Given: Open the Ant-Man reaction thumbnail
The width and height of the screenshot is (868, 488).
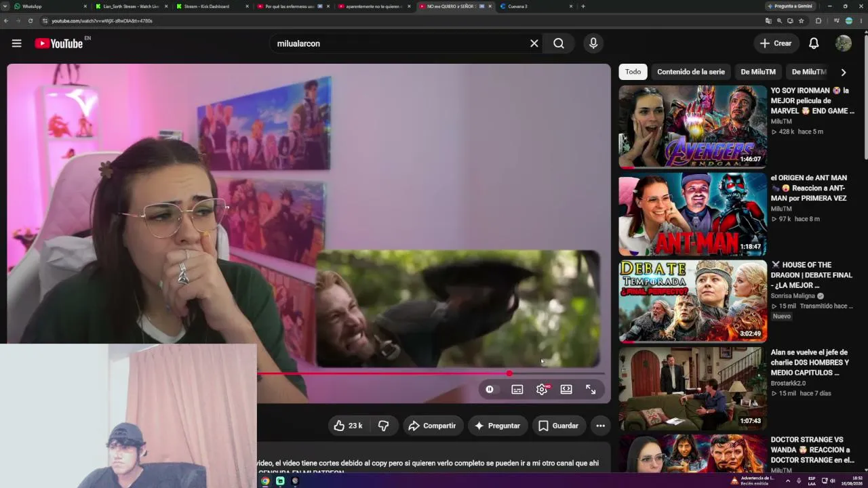Looking at the screenshot, I should [x=692, y=213].
